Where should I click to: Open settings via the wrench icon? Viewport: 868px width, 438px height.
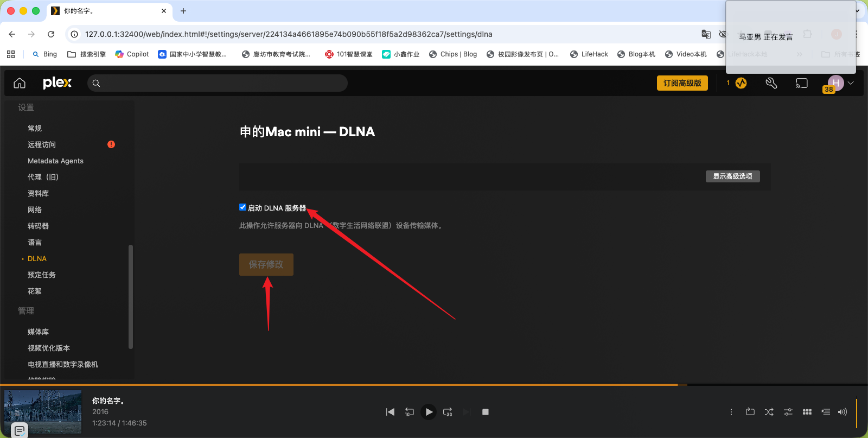coord(771,83)
